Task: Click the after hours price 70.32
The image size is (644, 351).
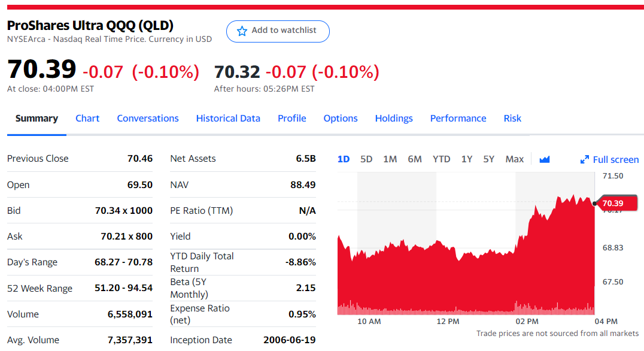Action: tap(237, 72)
